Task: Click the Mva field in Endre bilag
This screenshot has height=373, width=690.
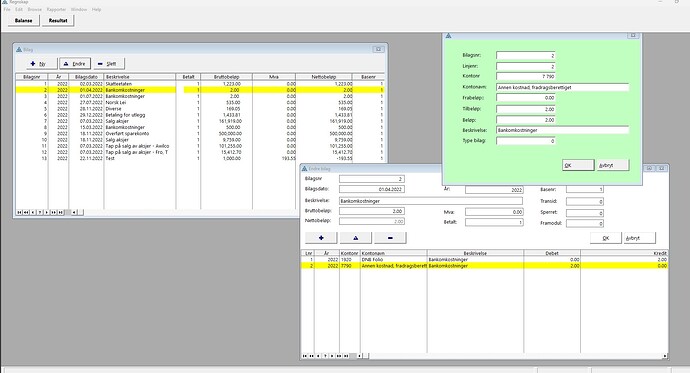Action: (494, 212)
